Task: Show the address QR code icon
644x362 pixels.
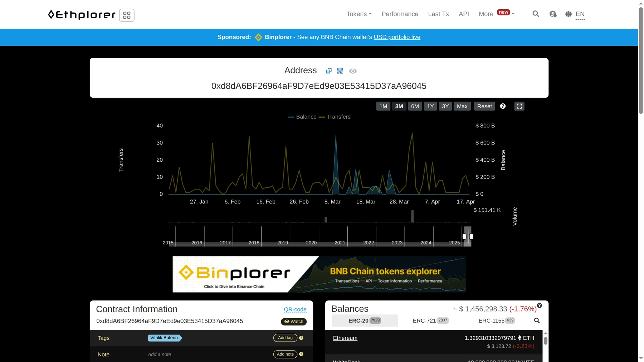Action: 340,71
